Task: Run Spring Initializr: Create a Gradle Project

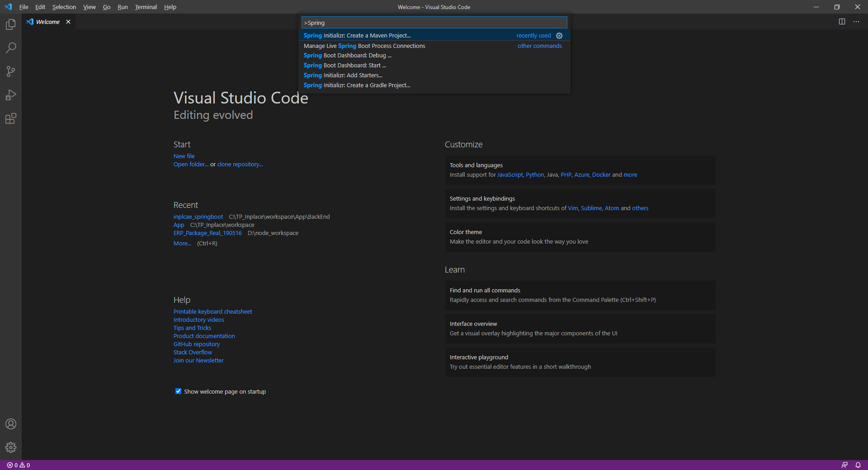Action: tap(434, 85)
